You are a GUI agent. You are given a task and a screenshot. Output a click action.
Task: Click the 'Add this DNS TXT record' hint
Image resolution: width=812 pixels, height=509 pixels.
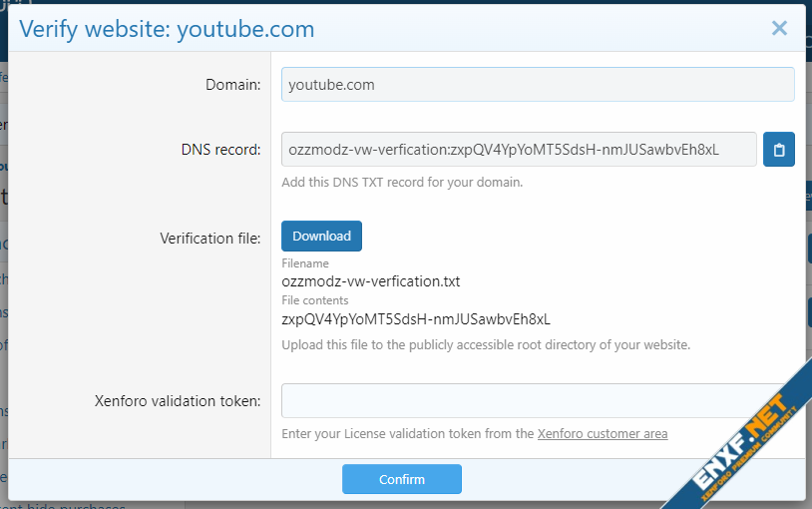pos(402,183)
